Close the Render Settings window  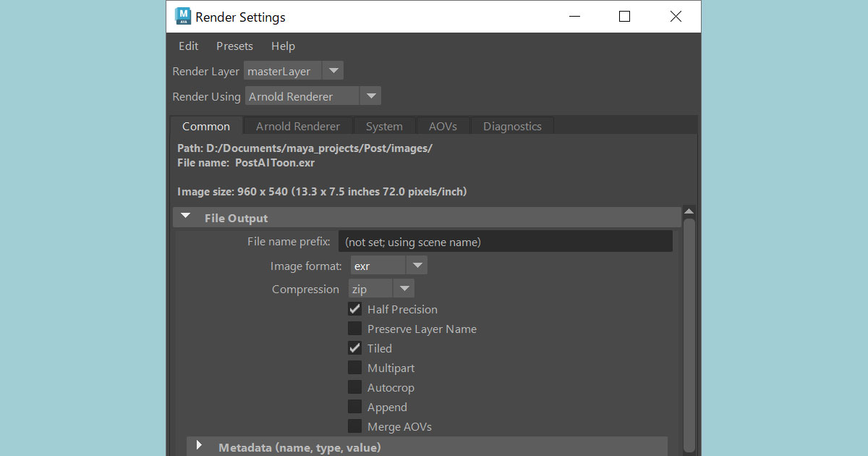click(676, 16)
